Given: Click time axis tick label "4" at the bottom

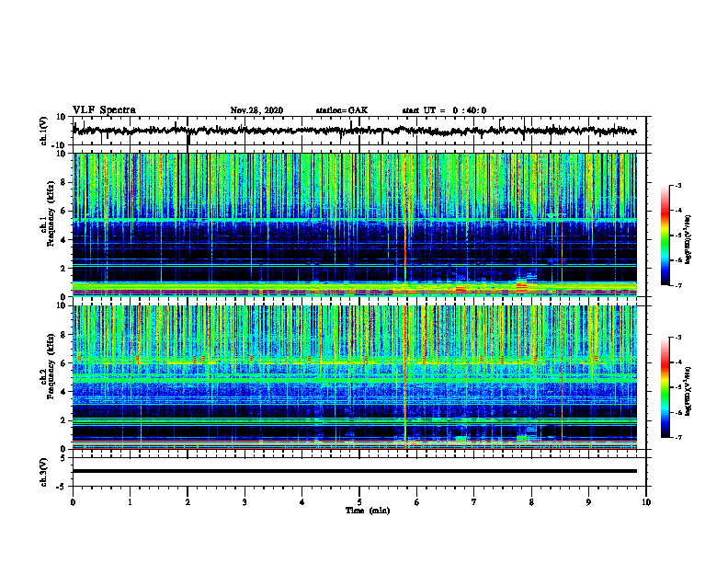Looking at the screenshot, I should coord(302,502).
